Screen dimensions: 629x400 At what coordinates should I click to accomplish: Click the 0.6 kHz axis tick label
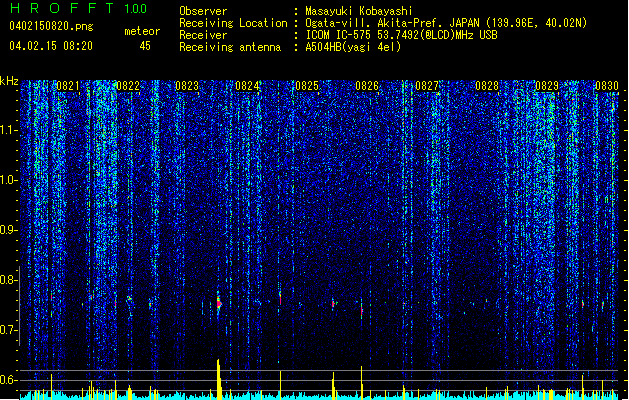pyautogui.click(x=9, y=380)
